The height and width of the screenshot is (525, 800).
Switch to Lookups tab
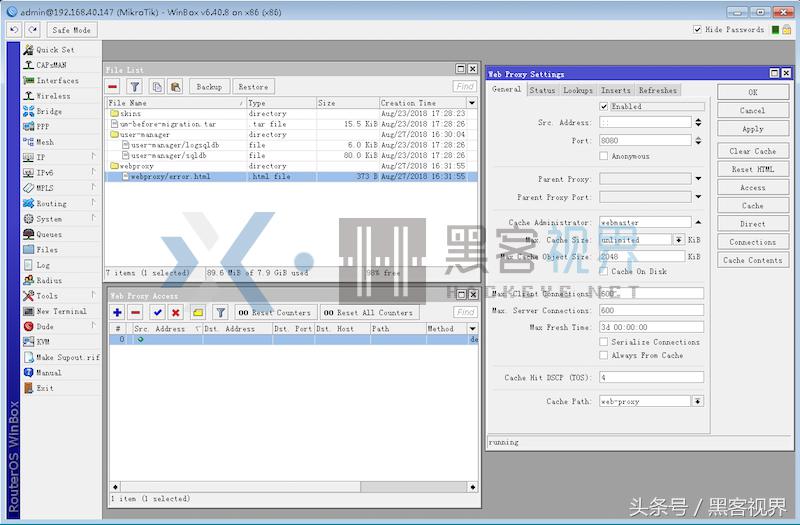(x=578, y=90)
